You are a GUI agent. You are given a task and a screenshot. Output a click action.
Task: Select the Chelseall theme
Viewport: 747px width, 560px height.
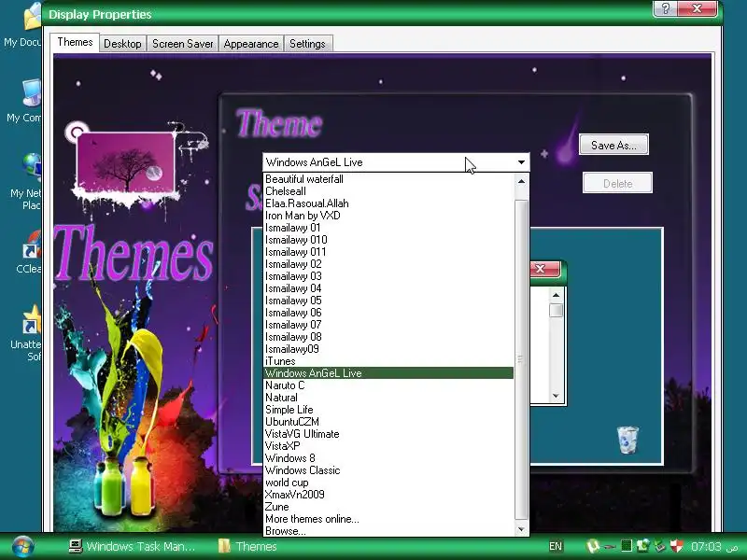(388, 191)
